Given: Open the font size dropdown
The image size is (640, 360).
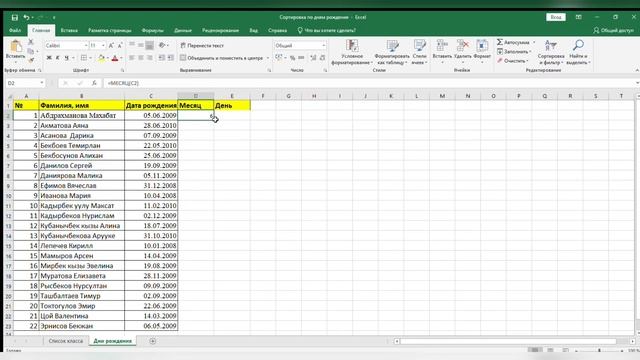Looking at the screenshot, I should [x=103, y=46].
